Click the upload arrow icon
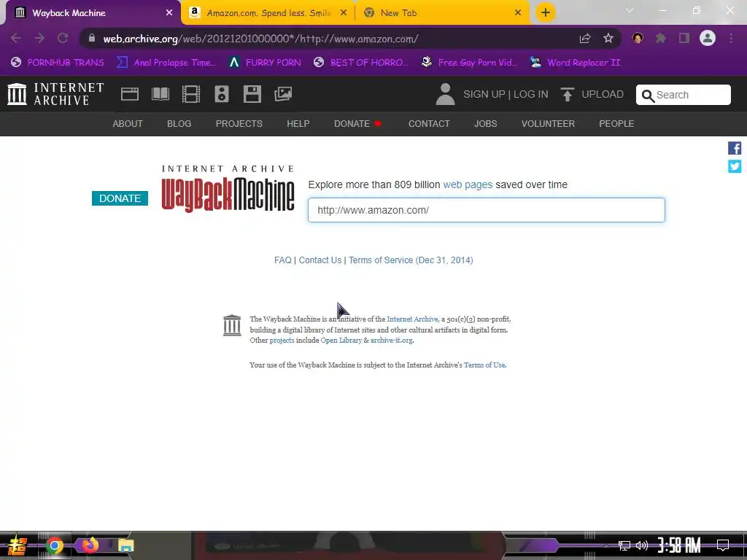The image size is (747, 560). (x=567, y=94)
